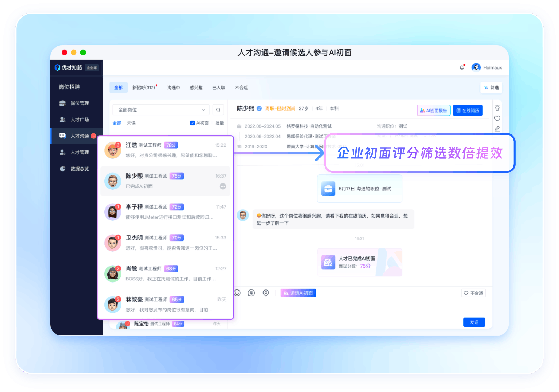Click 肖敏's avatar thumbnail
This screenshot has width=559, height=392.
(x=113, y=274)
